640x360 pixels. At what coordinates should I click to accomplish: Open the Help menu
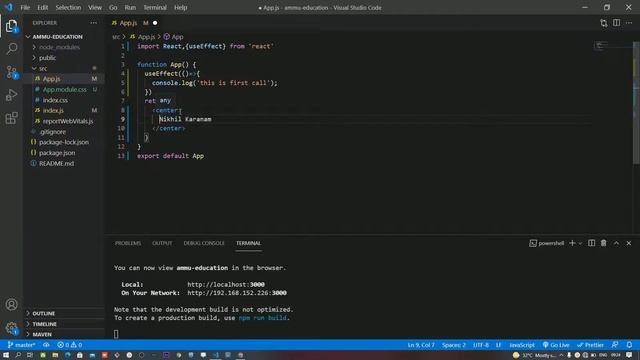coord(180,7)
